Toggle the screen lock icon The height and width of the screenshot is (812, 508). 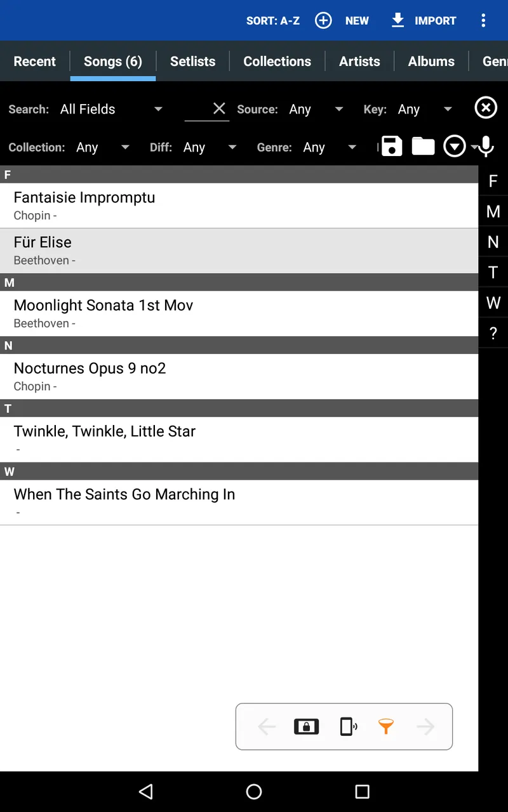click(x=306, y=726)
